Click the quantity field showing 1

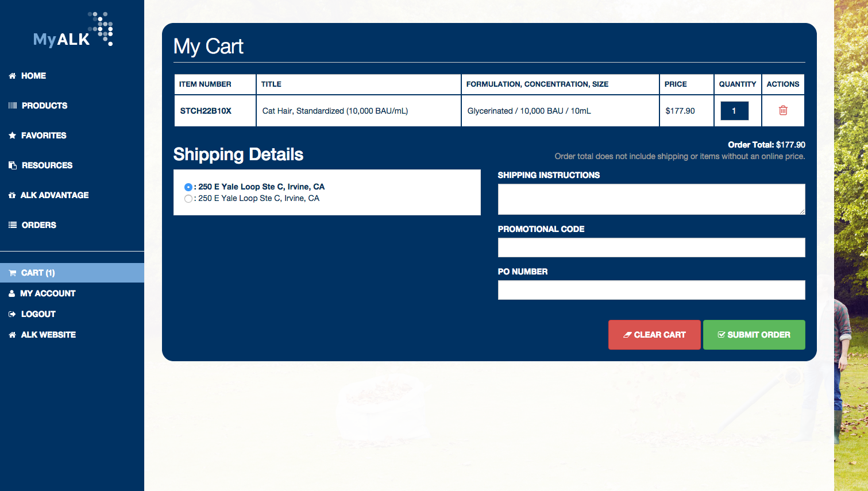[734, 111]
